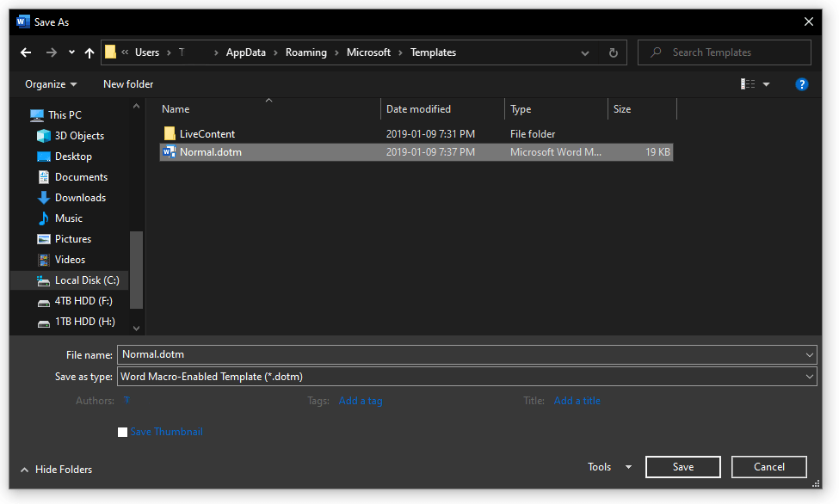Viewport: 839px width, 504px height.
Task: Navigate to Users in the address path
Action: pyautogui.click(x=147, y=52)
